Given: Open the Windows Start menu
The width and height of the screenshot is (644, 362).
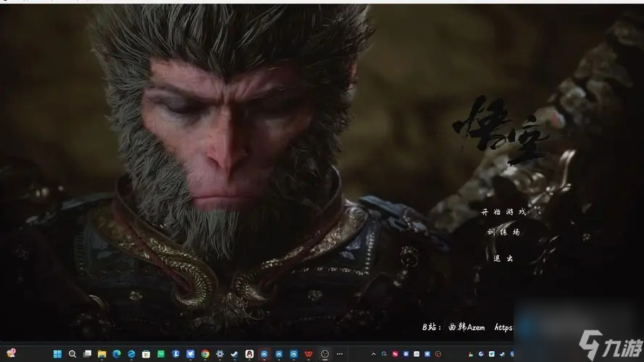Looking at the screenshot, I should coord(57,354).
